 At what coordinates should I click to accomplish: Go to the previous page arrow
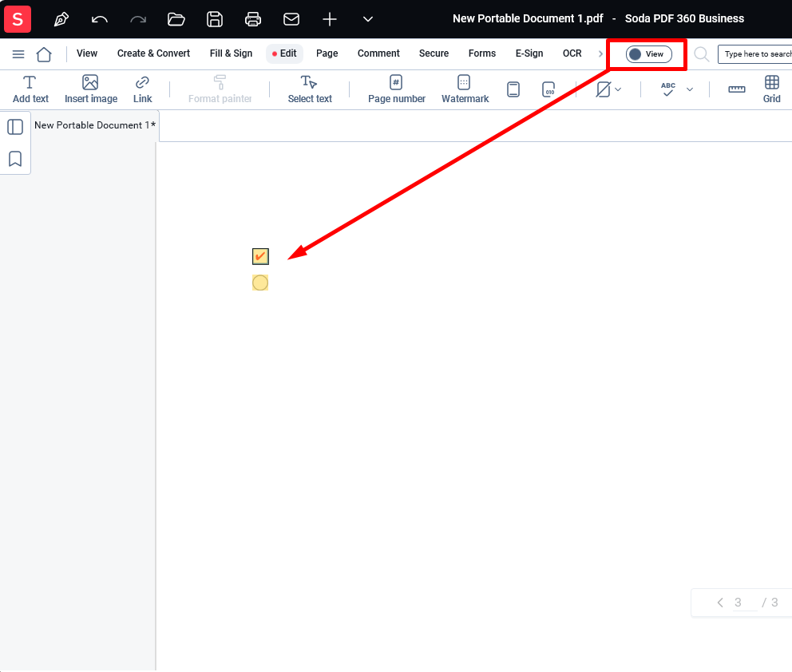[720, 603]
